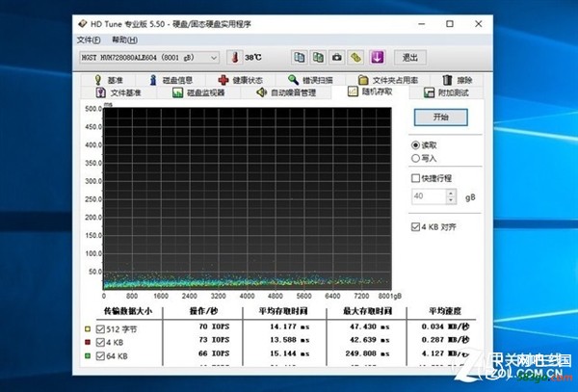Click the copy text to clipboard icon

(x=300, y=58)
